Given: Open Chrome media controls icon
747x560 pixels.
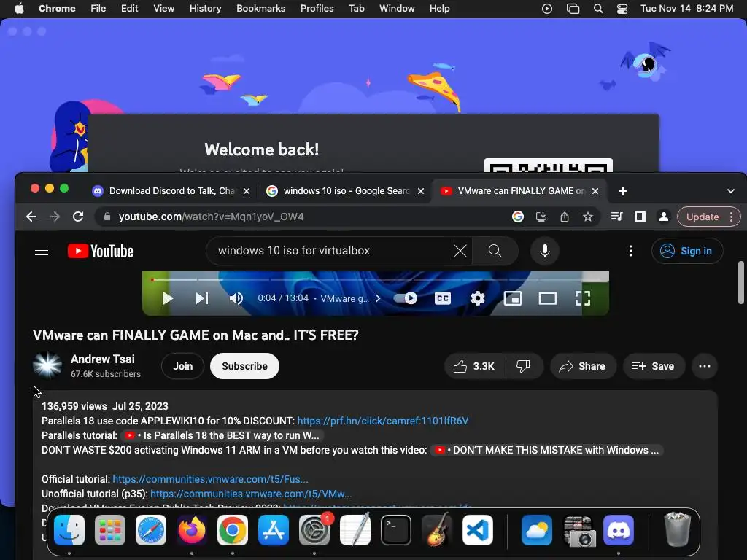Looking at the screenshot, I should pyautogui.click(x=617, y=217).
